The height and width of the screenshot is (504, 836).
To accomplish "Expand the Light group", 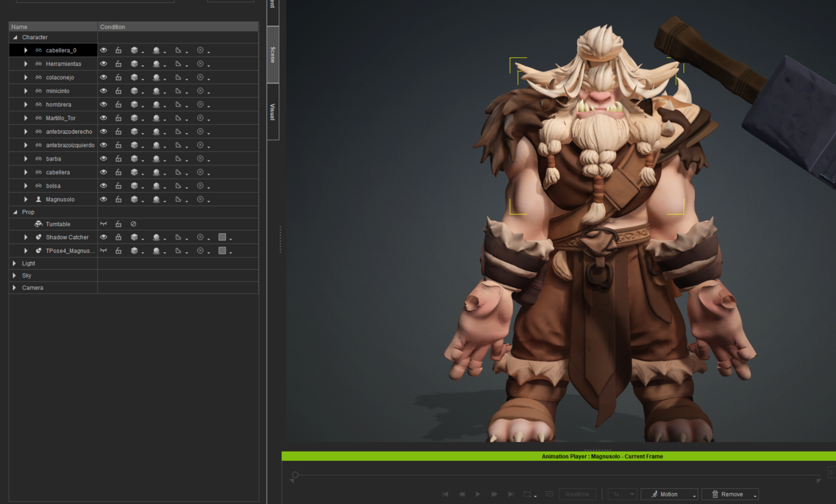I will (x=15, y=263).
